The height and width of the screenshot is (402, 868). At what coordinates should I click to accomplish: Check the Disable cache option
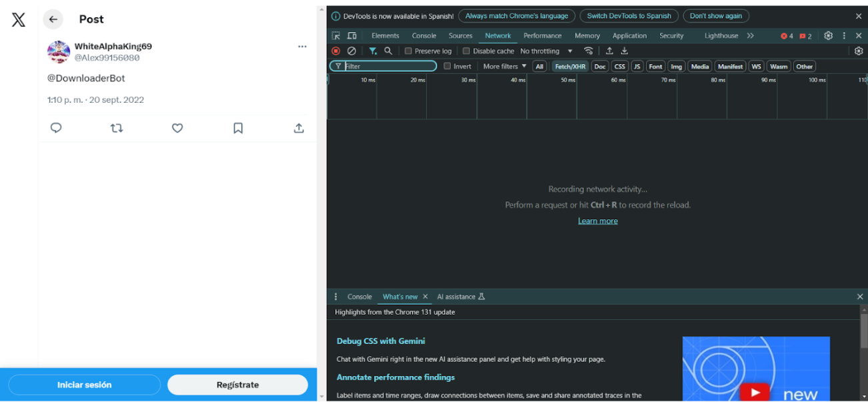[467, 51]
